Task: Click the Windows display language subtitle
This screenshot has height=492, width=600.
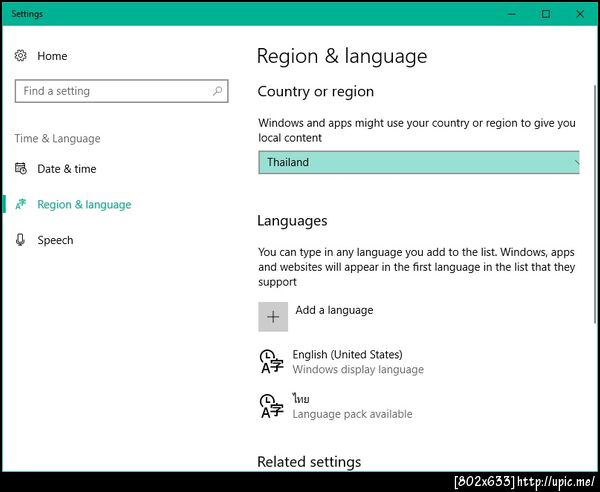Action: [x=358, y=370]
